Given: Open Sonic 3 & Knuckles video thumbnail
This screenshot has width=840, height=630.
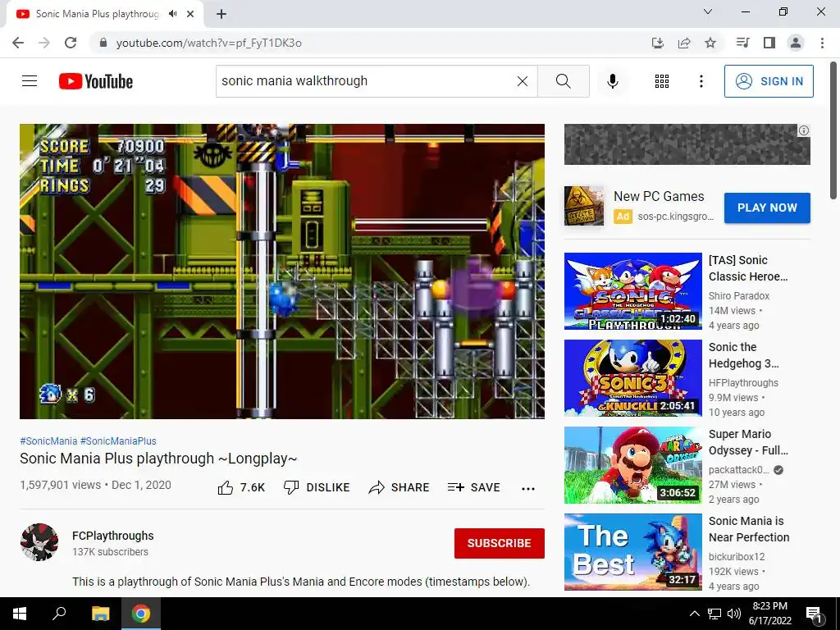Looking at the screenshot, I should tap(633, 378).
